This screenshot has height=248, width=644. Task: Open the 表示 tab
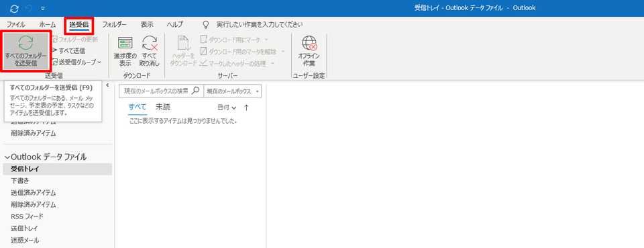[147, 25]
